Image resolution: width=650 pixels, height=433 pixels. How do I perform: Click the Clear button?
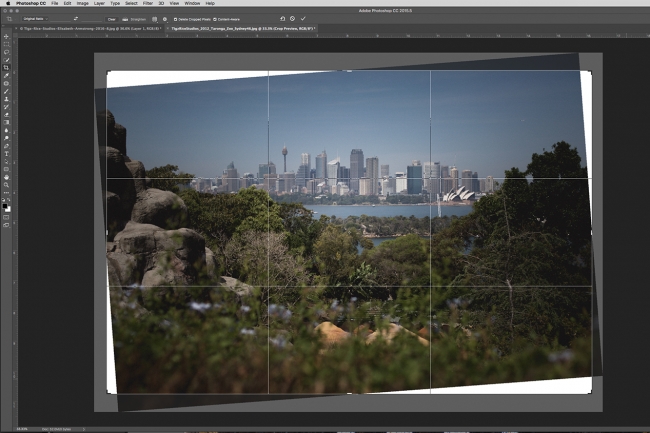click(x=112, y=19)
